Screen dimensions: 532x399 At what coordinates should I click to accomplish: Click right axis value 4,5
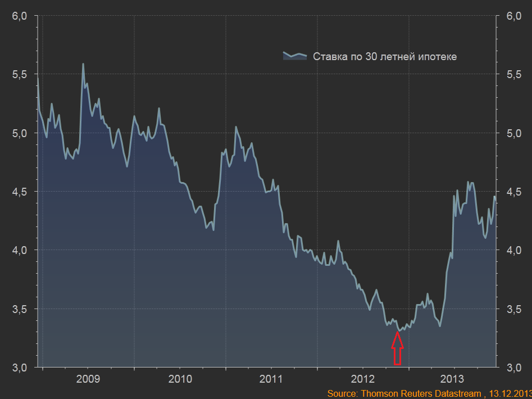pos(513,192)
